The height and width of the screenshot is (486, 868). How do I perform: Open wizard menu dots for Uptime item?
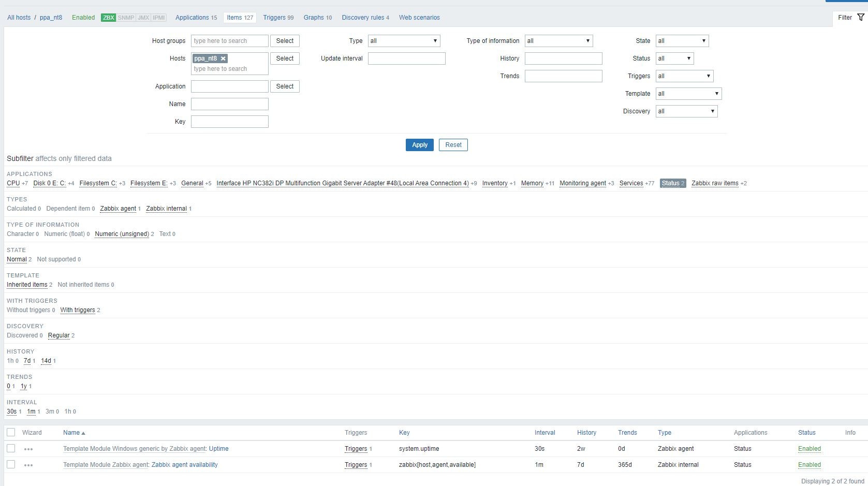28,449
